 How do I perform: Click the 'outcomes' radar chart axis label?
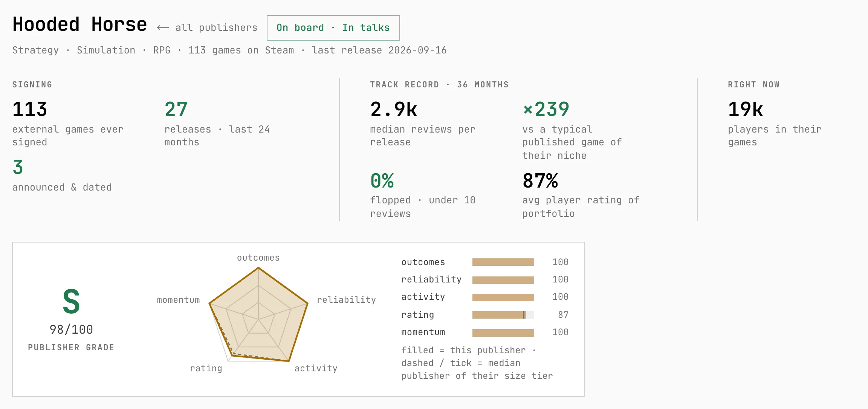pos(258,258)
